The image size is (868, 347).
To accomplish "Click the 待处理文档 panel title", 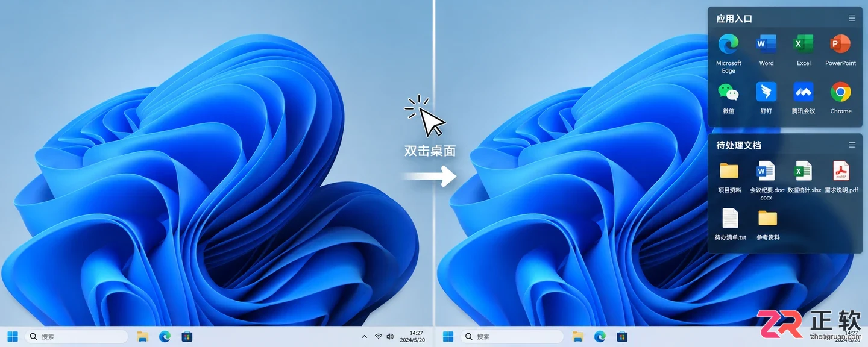I will coord(738,145).
